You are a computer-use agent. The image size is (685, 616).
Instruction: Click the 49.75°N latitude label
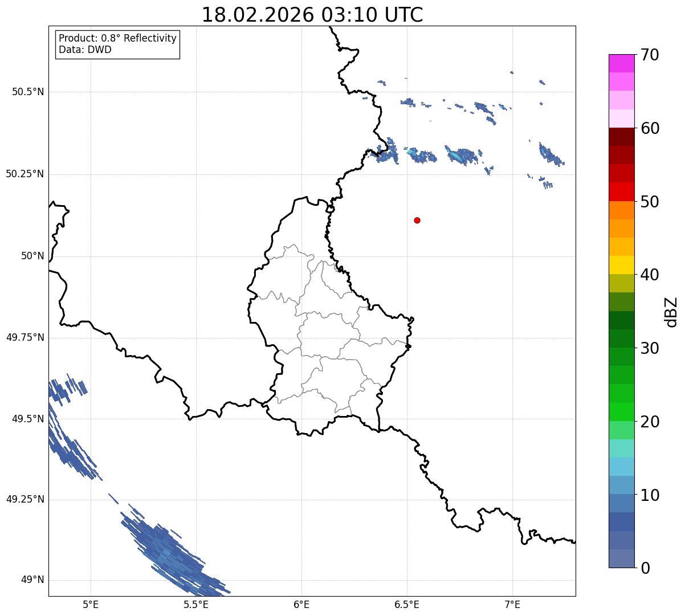tap(25, 337)
